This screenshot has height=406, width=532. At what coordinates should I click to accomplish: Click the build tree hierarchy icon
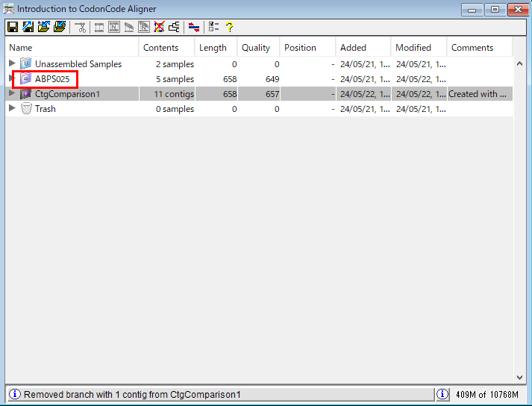pos(174,27)
